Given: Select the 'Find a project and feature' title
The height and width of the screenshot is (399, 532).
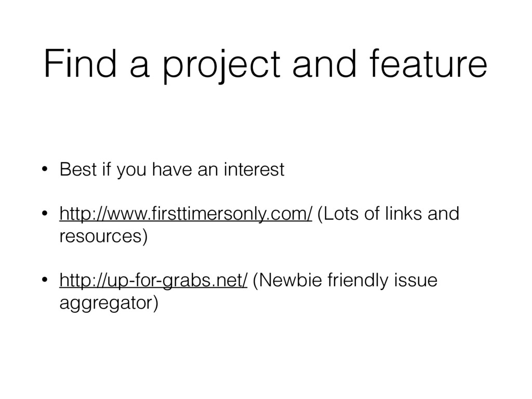Looking at the screenshot, I should (x=265, y=64).
